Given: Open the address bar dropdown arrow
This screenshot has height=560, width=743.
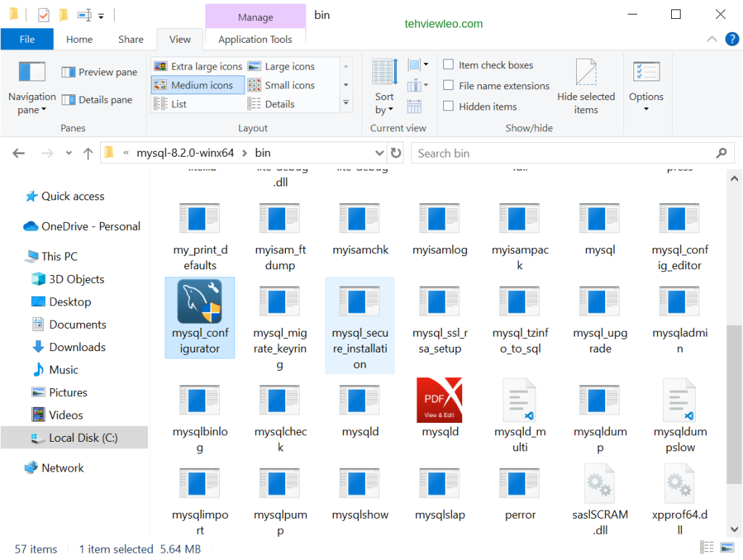Looking at the screenshot, I should tap(380, 153).
